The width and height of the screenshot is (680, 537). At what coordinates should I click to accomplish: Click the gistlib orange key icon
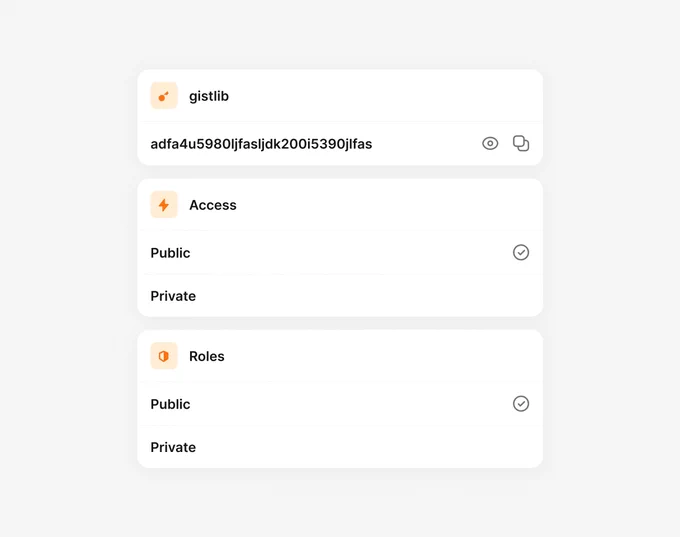coord(164,96)
